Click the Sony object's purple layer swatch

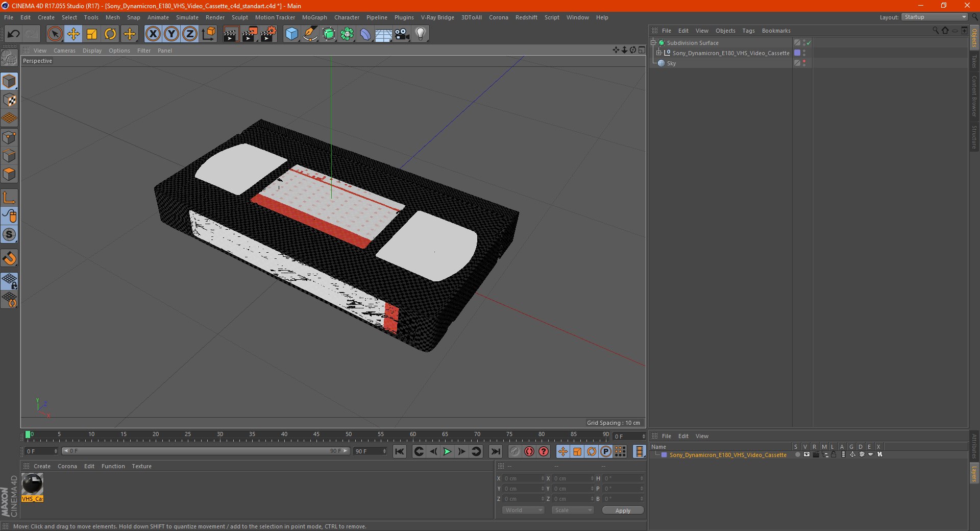point(797,53)
